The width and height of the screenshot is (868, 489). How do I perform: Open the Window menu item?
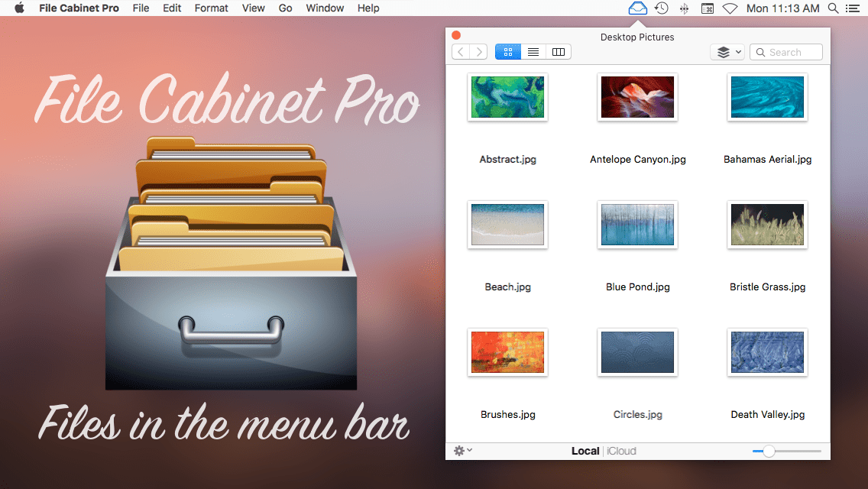point(324,8)
